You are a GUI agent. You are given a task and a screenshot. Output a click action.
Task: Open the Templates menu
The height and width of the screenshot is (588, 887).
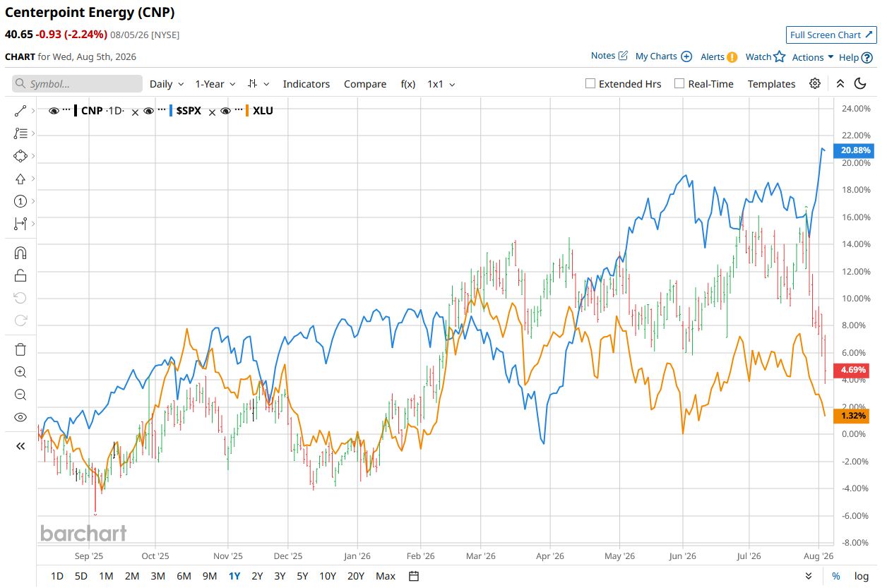point(772,84)
